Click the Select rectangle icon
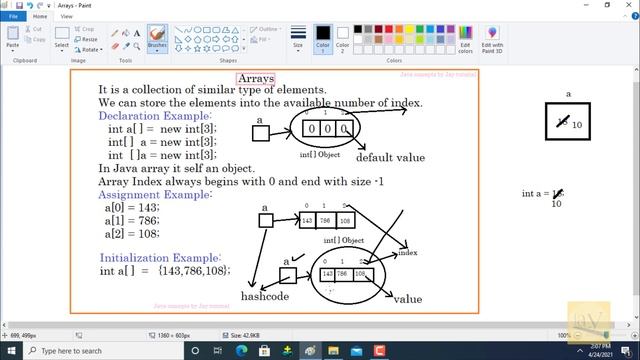640x360 pixels. coord(62,33)
